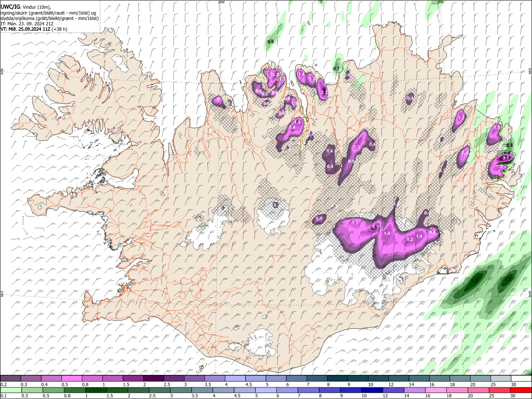Viewport: 532px width, 399px height.
Task: Click the snow scale swatch labeled 4.5
Action: coord(255,379)
